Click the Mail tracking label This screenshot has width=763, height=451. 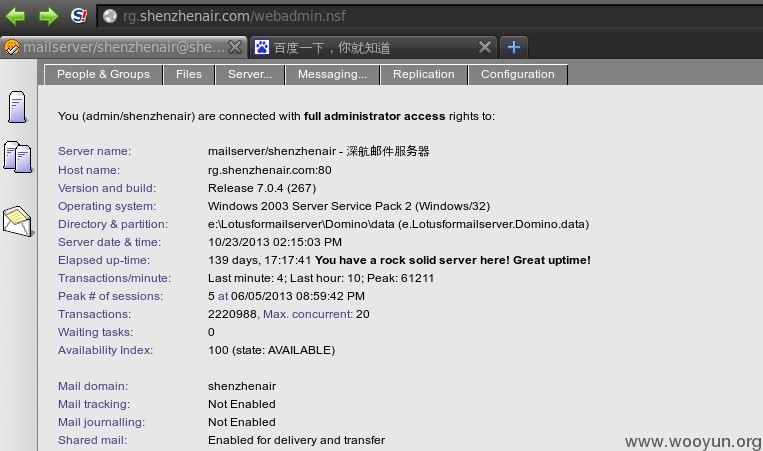tap(94, 404)
